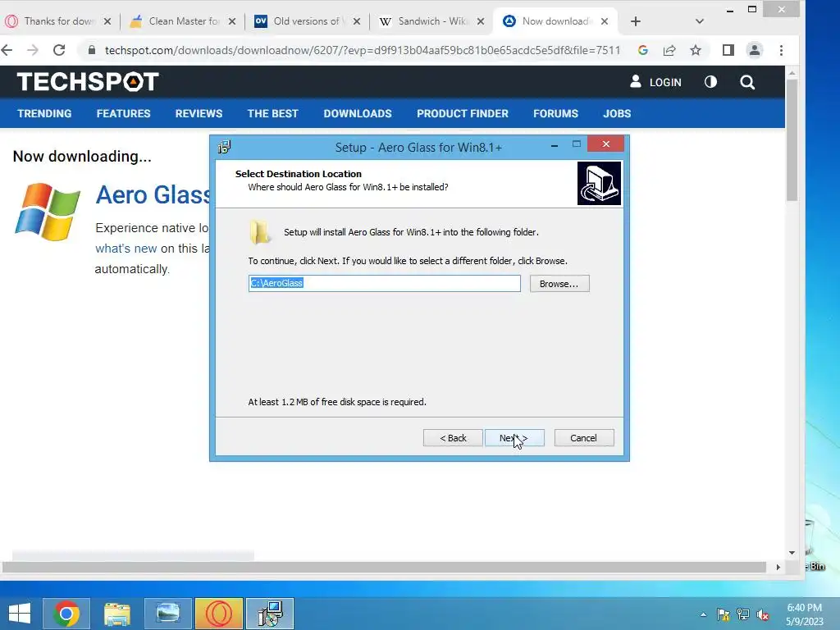Switch to the Thanks for download tab

pos(58,21)
